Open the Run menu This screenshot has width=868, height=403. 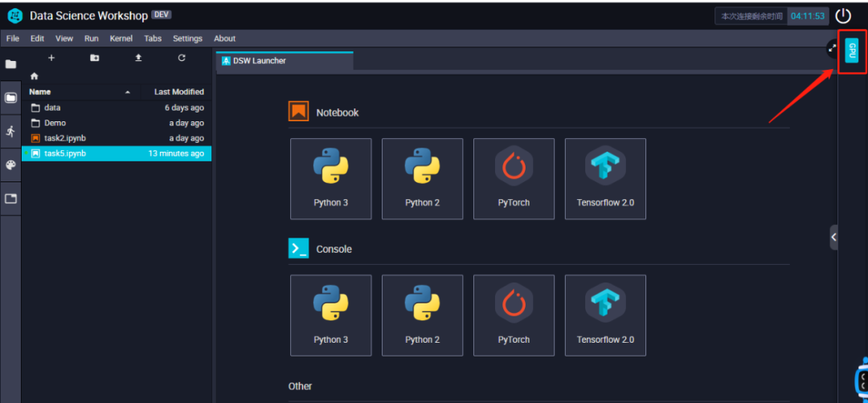point(92,39)
